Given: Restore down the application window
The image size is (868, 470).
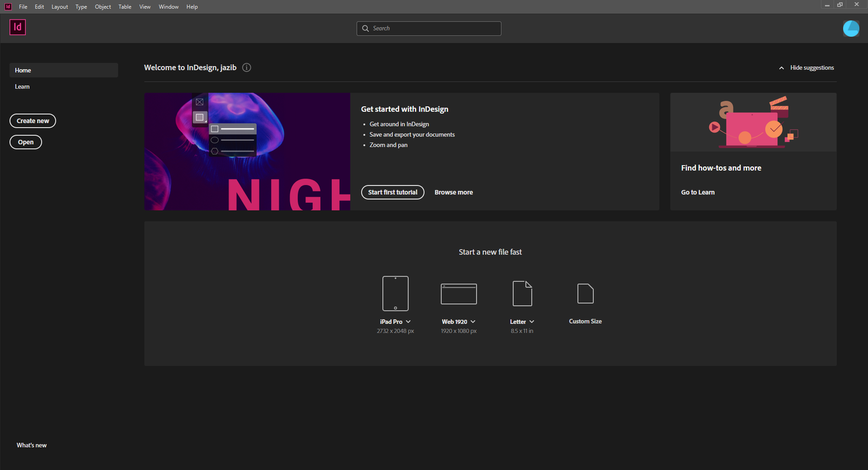Looking at the screenshot, I should pyautogui.click(x=840, y=4).
